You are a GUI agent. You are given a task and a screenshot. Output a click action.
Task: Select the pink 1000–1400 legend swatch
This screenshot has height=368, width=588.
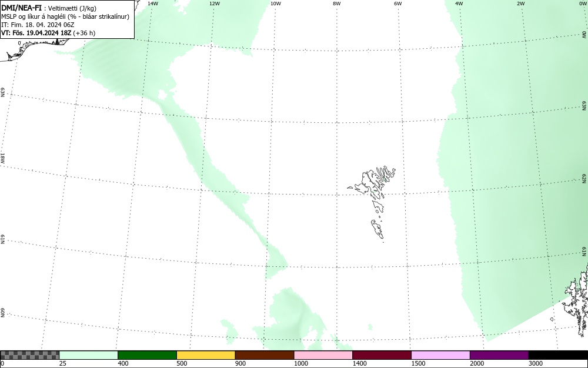click(323, 355)
